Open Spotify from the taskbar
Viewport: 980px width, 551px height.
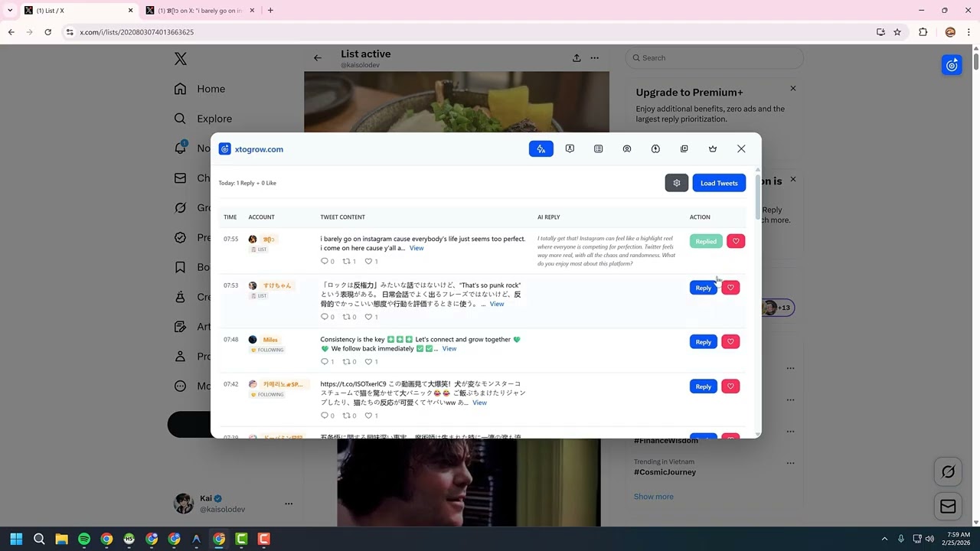(x=84, y=539)
